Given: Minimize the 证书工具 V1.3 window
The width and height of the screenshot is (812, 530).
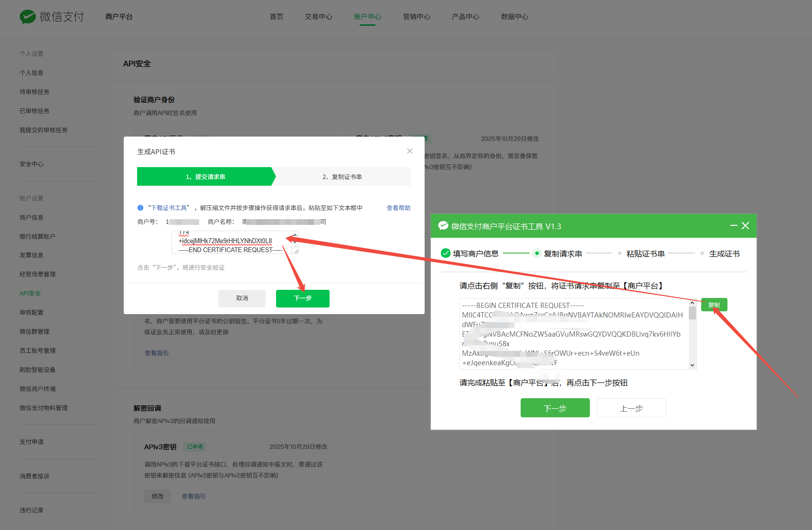Looking at the screenshot, I should [734, 226].
